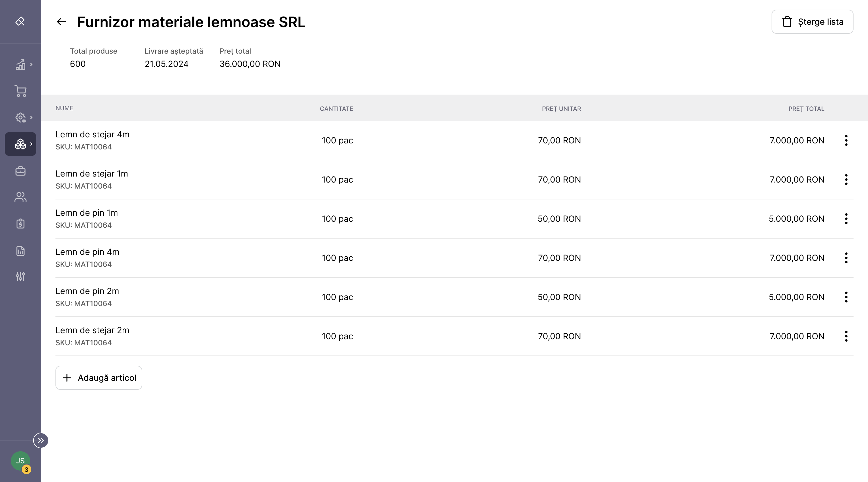
Task: Open the shopping cart sidebar icon
Action: click(x=20, y=91)
